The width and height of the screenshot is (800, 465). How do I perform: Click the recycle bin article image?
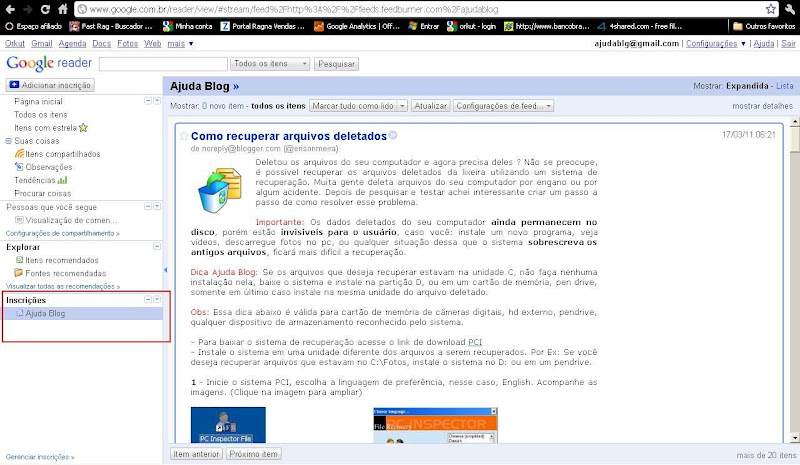coord(220,190)
